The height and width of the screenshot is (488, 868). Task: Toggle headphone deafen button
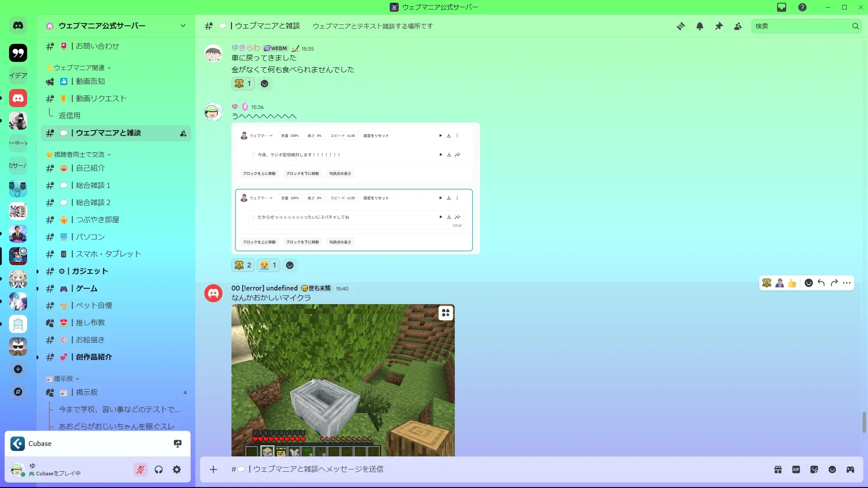pos(159,469)
